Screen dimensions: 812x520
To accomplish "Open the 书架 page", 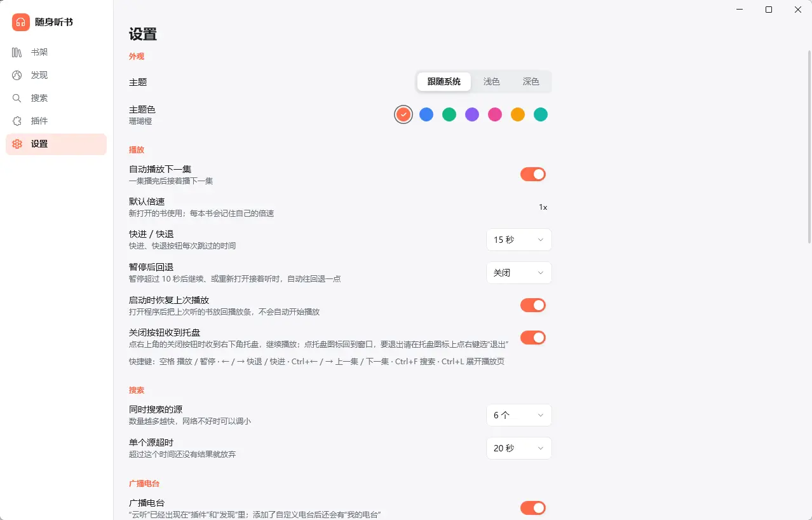I will (x=56, y=52).
